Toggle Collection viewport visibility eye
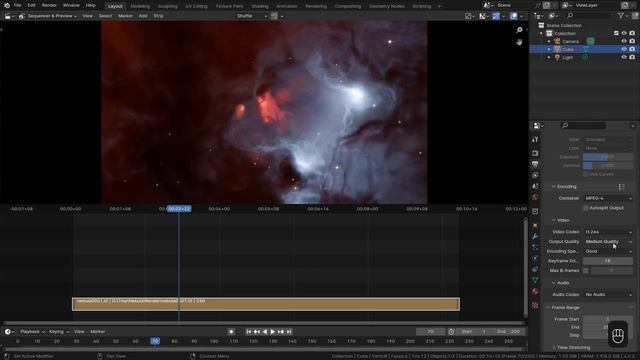This screenshot has height=360, width=640. pos(624,33)
